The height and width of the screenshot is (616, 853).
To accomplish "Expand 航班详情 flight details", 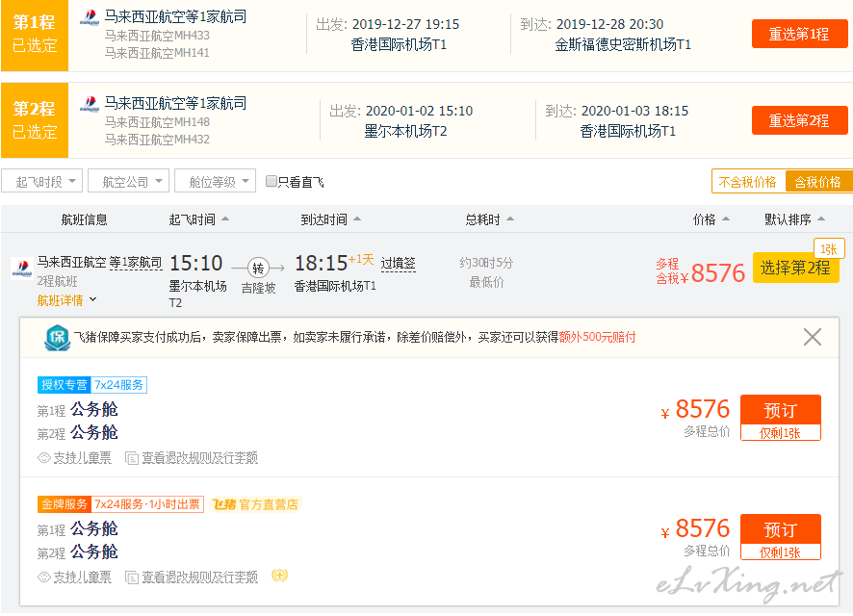I will pyautogui.click(x=66, y=300).
